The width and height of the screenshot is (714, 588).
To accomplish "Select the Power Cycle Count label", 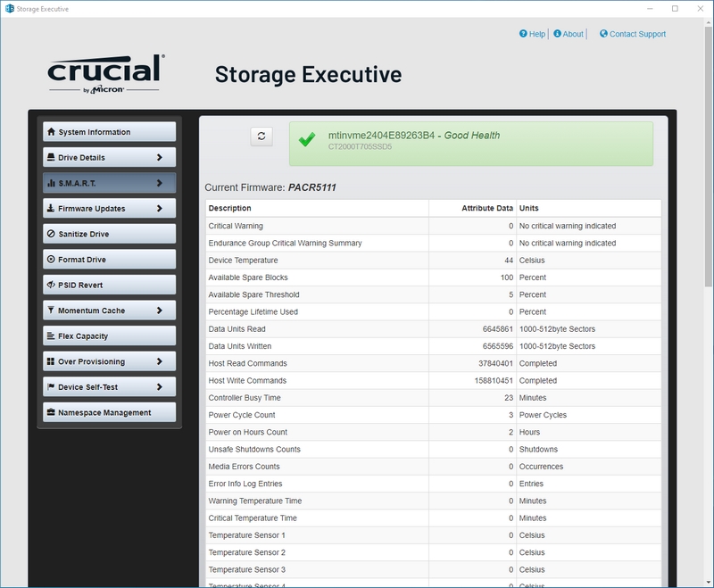I will pos(242,415).
